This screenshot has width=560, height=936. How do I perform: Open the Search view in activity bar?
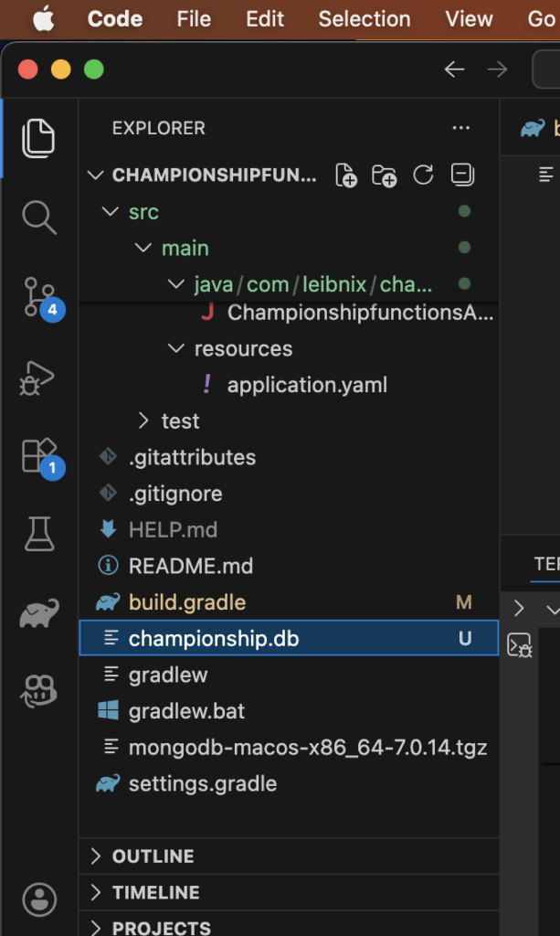click(39, 218)
